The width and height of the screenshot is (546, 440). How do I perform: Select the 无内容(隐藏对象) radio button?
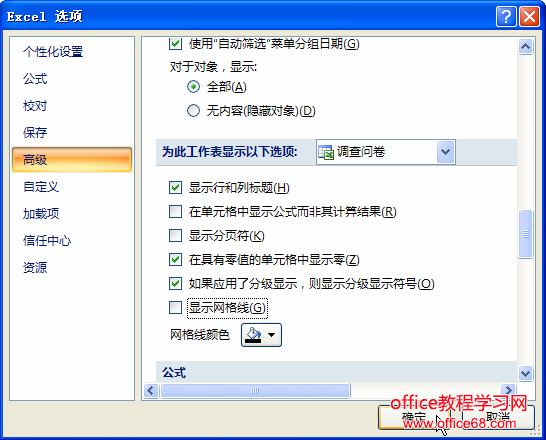click(193, 111)
